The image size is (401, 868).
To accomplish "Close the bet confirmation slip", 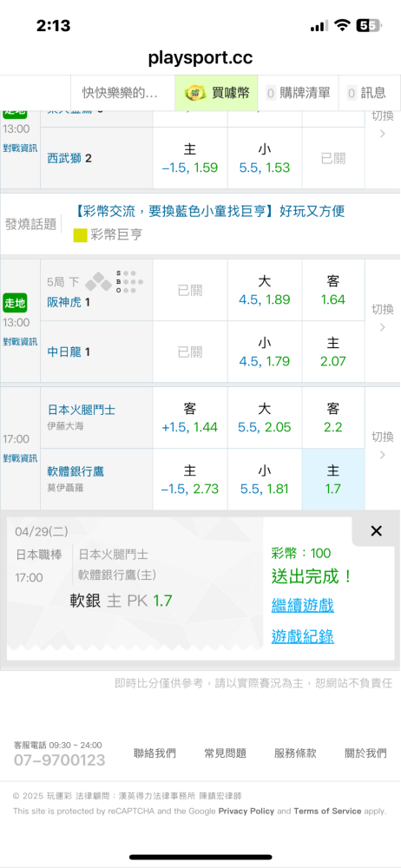I will (x=376, y=531).
